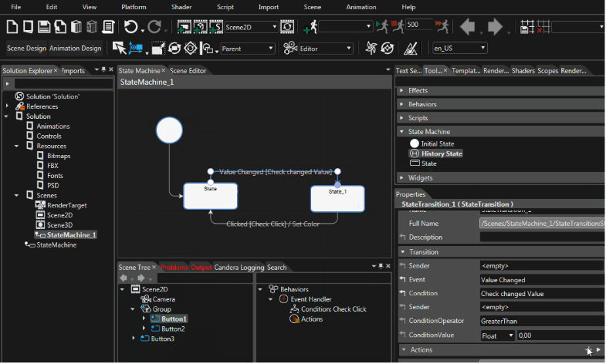Click the Save icon in toolbar
Image resolution: width=606 pixels, height=364 pixels.
[44, 27]
